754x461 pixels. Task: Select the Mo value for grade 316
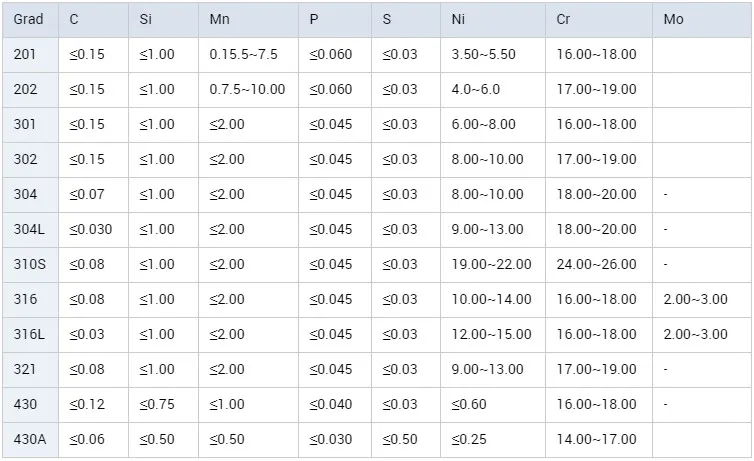(695, 299)
